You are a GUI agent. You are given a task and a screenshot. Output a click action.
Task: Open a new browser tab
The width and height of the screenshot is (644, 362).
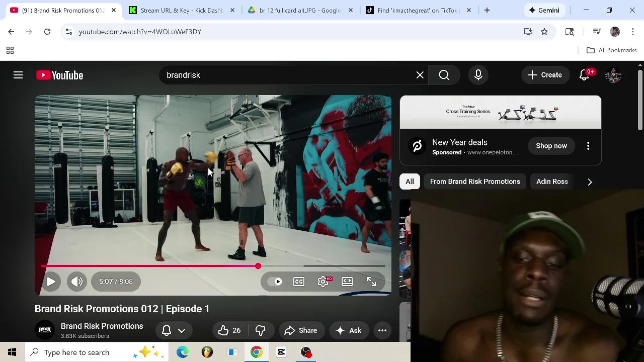click(487, 10)
